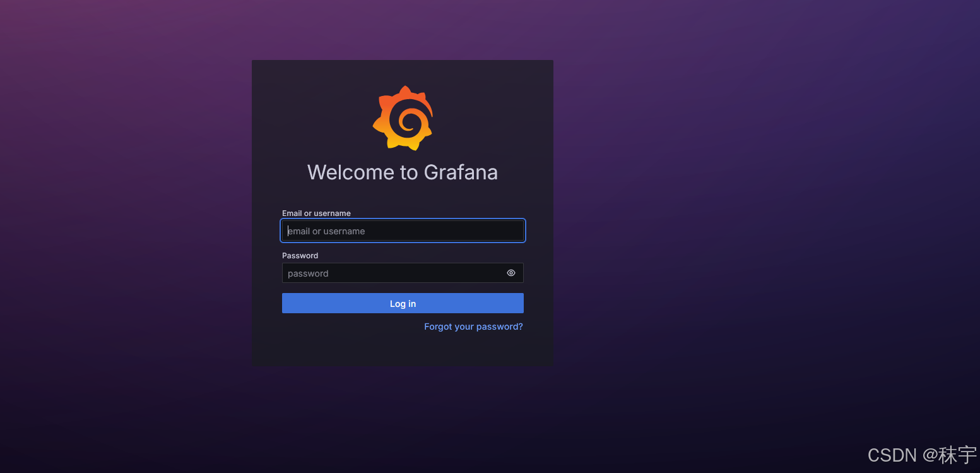Click the Grafana swirl logo
The image size is (980, 473).
pyautogui.click(x=403, y=118)
